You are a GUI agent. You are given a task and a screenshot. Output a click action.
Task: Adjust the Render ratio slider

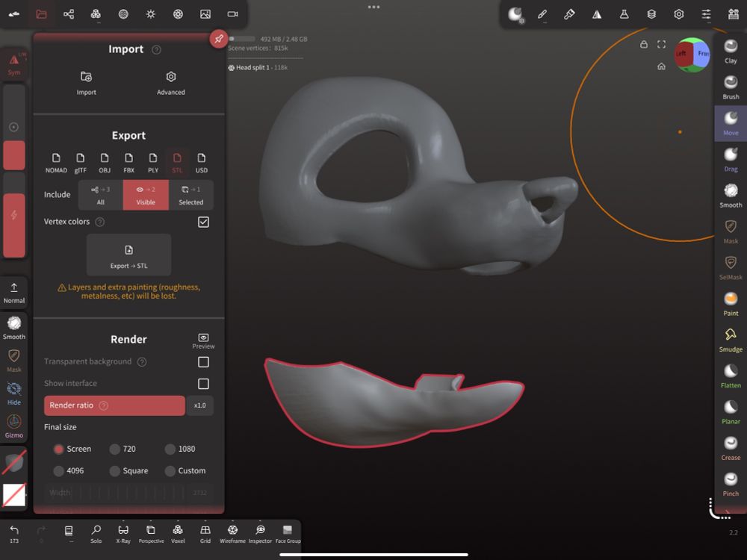114,405
